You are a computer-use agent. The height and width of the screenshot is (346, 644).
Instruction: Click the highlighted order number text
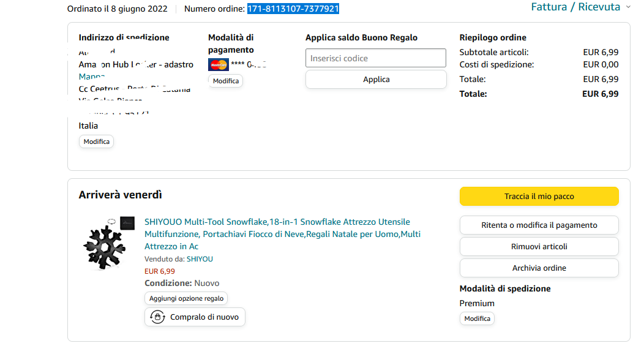point(293,9)
